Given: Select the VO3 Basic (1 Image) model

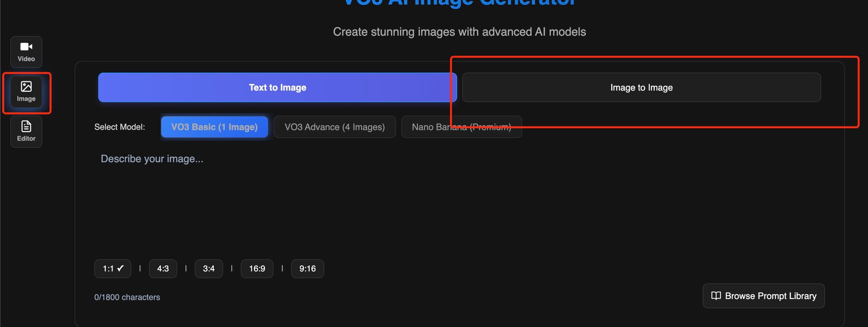Looking at the screenshot, I should click(x=214, y=127).
